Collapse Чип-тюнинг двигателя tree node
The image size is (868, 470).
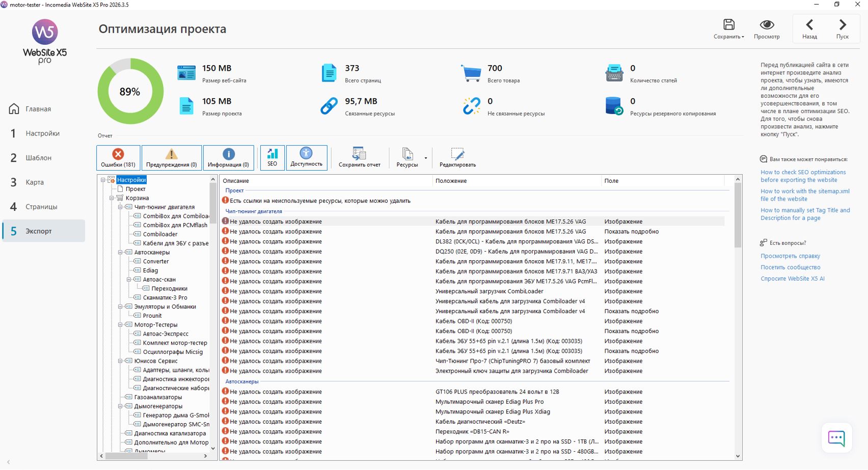point(120,207)
